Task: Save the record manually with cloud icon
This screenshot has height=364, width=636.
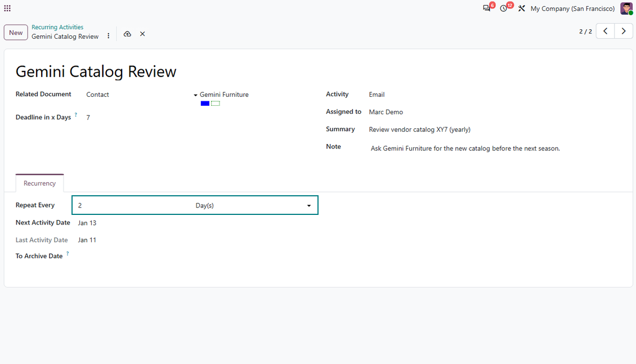Action: click(127, 34)
